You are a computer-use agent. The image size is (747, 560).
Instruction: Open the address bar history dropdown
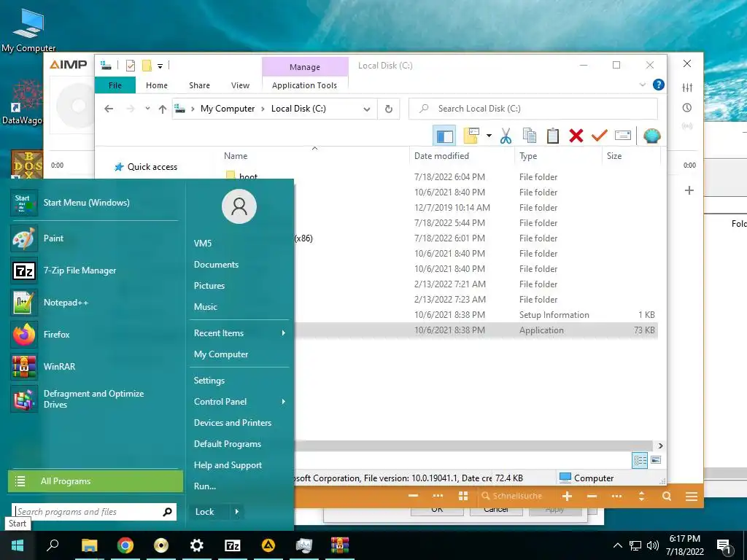[x=367, y=109]
